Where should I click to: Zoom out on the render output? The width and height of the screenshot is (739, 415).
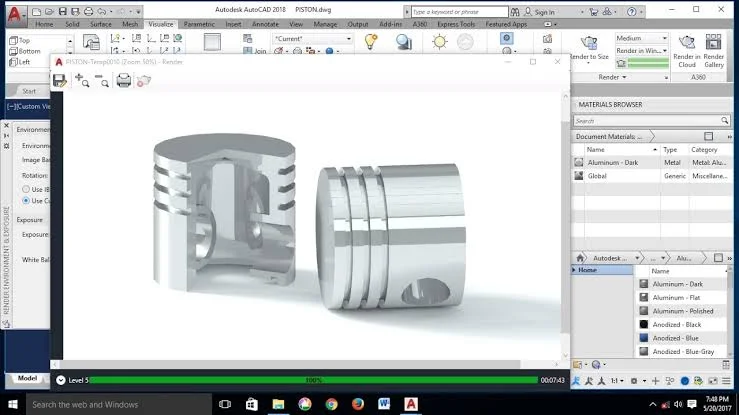[x=102, y=81]
